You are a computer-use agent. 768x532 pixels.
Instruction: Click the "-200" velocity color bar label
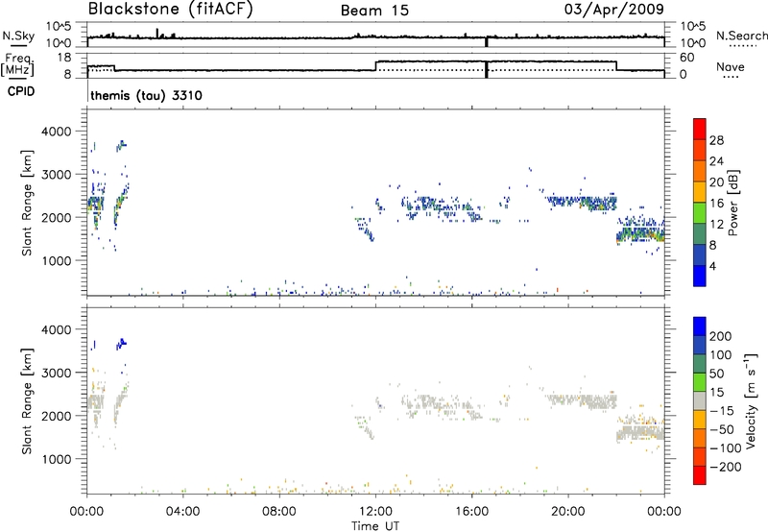click(x=726, y=467)
